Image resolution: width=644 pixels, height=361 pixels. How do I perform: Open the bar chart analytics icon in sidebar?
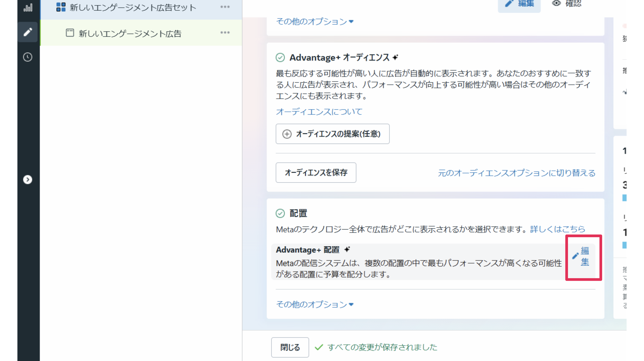tap(28, 7)
